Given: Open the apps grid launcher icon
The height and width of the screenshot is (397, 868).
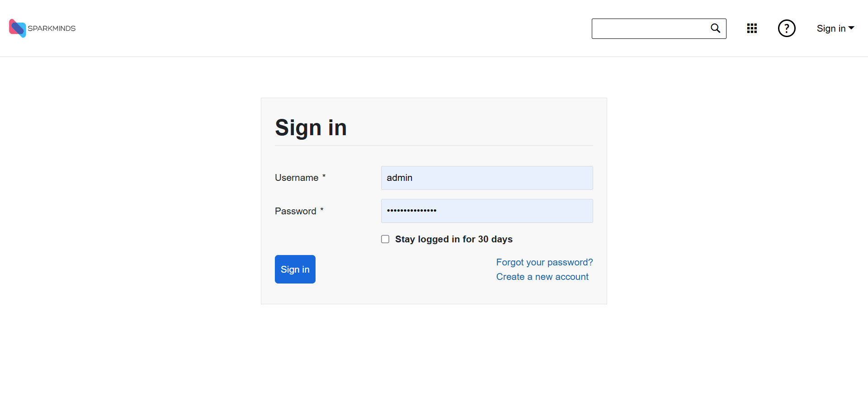Looking at the screenshot, I should point(752,28).
